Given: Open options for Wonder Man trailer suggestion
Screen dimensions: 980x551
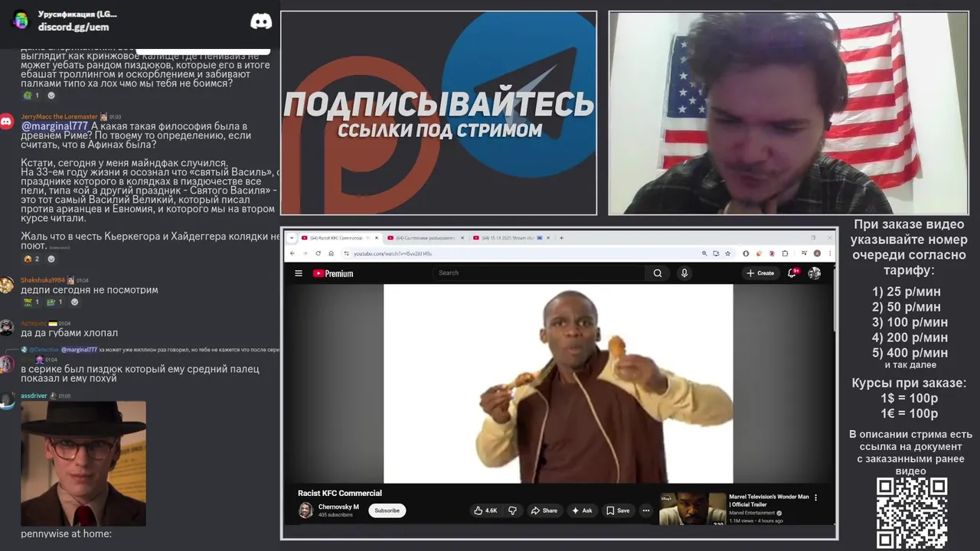Looking at the screenshot, I should 815,497.
